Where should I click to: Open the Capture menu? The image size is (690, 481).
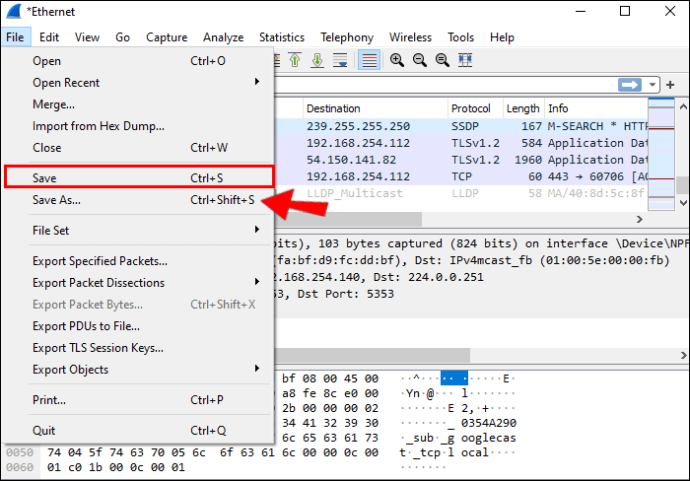167,37
